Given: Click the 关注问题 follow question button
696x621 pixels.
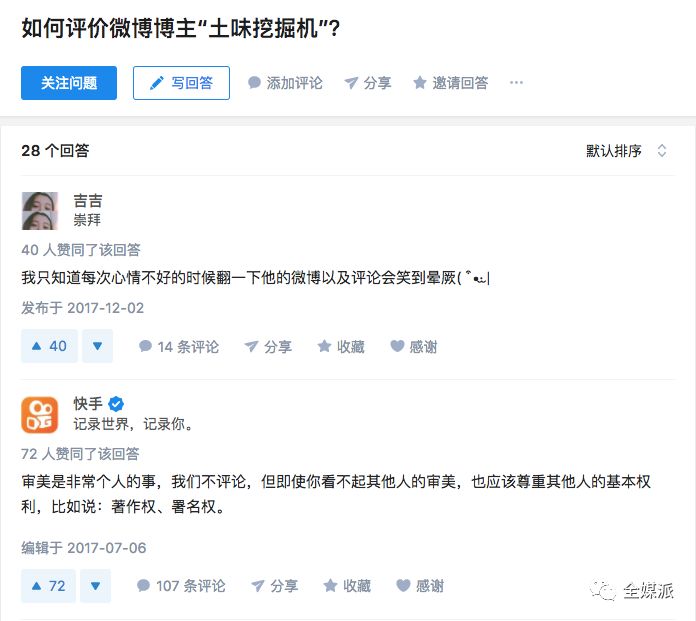Looking at the screenshot, I should 69,83.
